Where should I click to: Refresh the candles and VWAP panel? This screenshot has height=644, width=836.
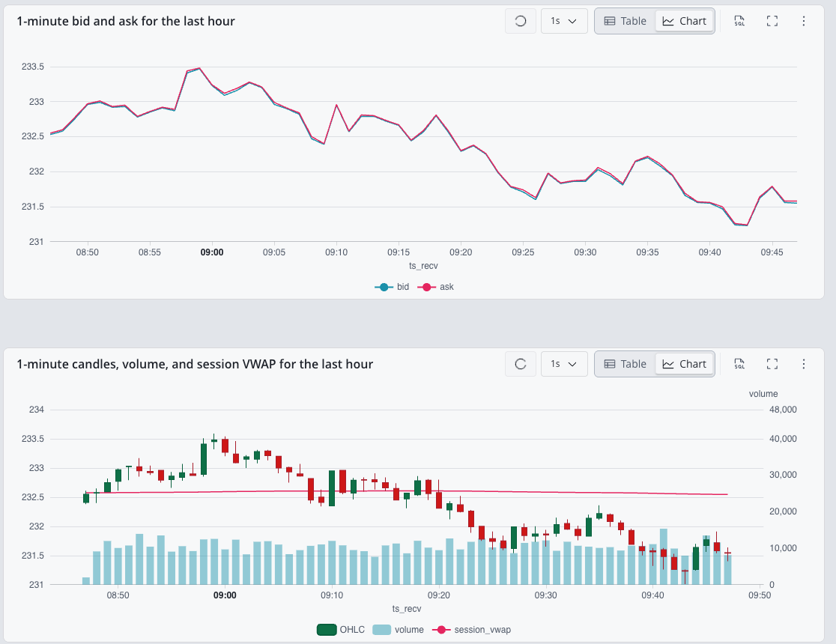point(521,364)
